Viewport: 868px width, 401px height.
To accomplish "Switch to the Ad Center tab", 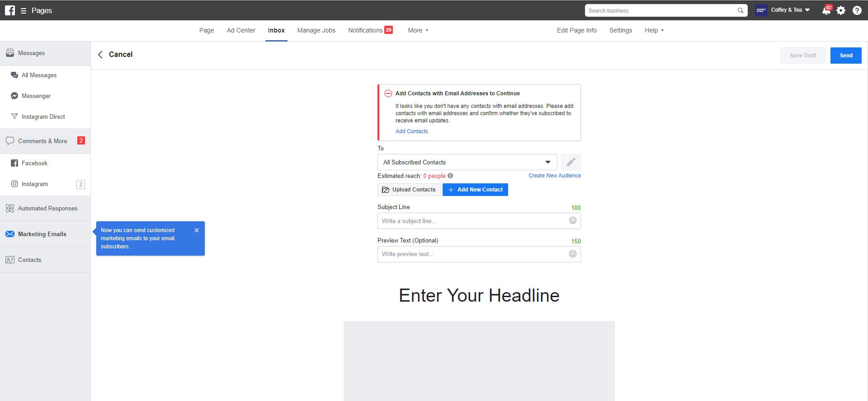I will tap(241, 30).
